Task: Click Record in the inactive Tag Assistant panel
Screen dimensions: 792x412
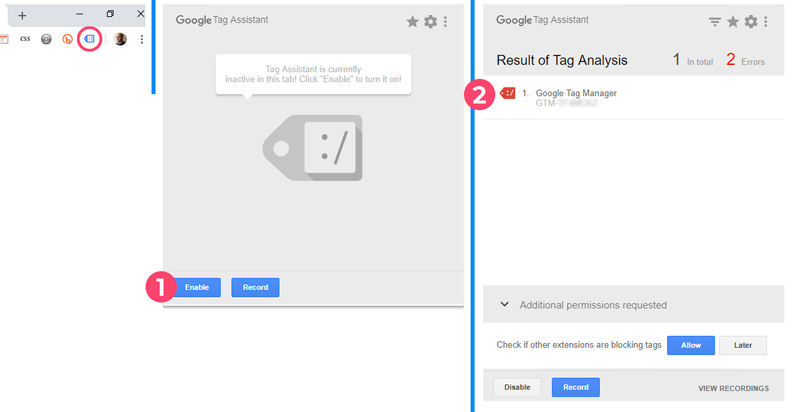Action: (x=255, y=287)
